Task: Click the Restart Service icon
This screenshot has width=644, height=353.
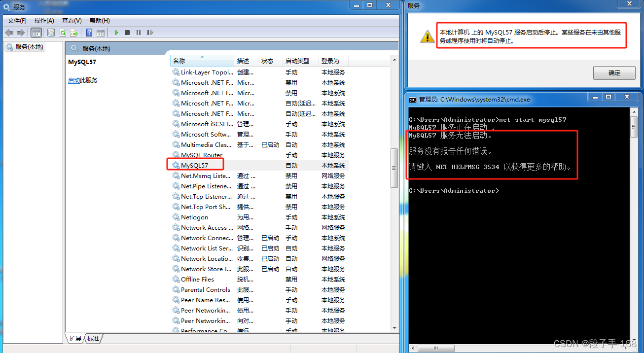Action: (150, 33)
